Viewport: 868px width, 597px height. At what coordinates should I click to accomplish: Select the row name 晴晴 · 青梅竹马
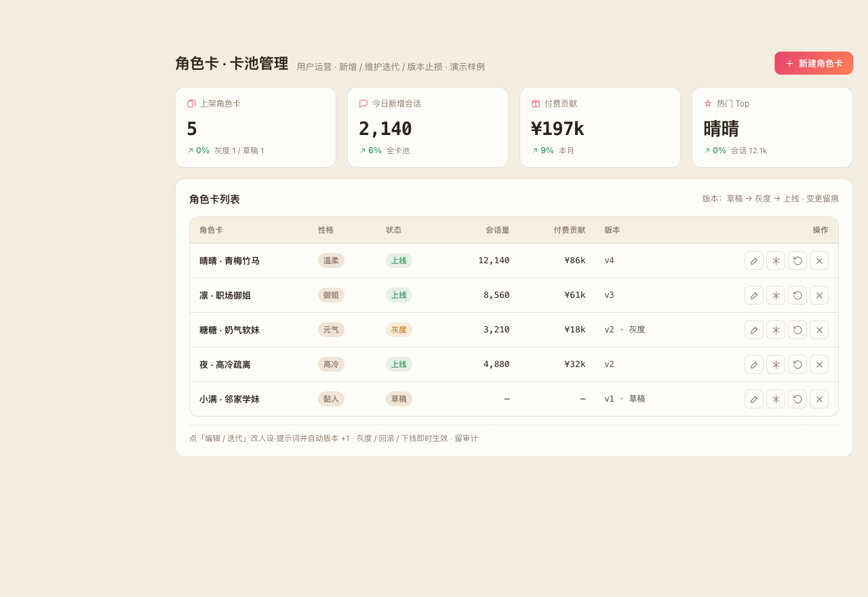pyautogui.click(x=229, y=261)
